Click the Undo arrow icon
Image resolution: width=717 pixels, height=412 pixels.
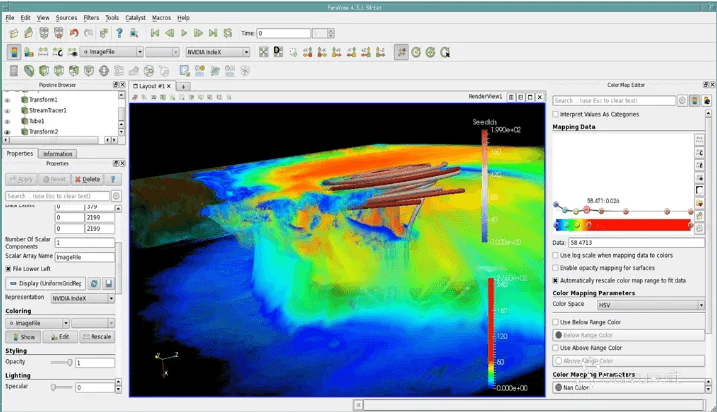click(x=73, y=33)
